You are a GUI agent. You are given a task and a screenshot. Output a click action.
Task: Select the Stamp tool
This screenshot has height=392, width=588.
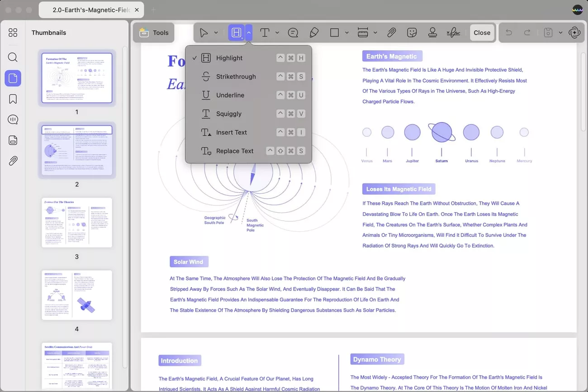point(432,32)
